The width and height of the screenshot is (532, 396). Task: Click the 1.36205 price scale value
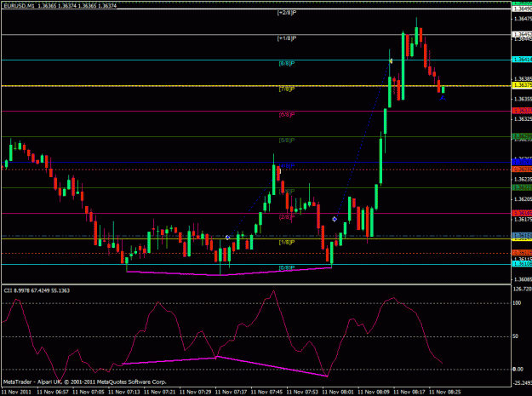pyautogui.click(x=523, y=199)
